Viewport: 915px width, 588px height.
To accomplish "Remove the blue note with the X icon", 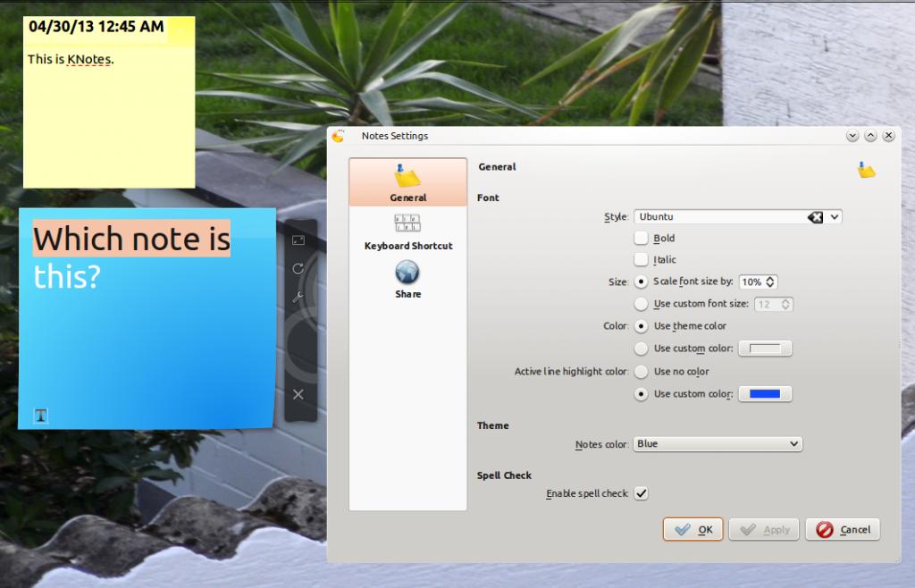I will click(298, 394).
